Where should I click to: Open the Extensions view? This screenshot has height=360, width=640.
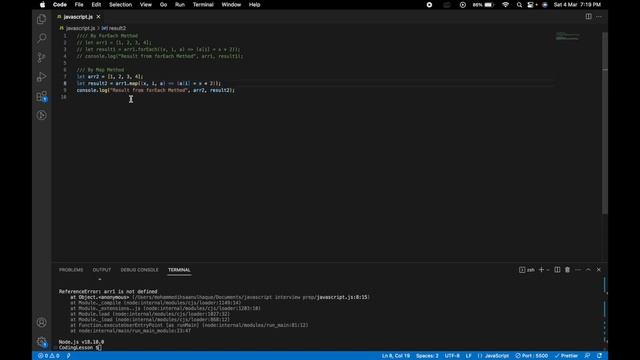coord(41,96)
